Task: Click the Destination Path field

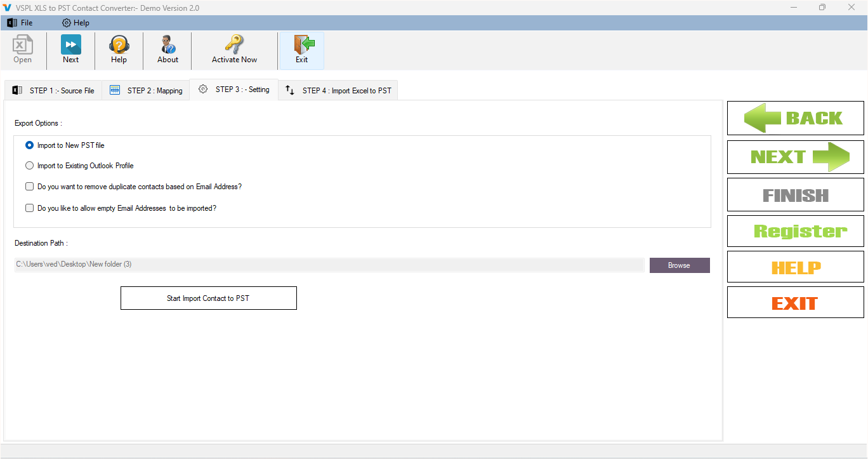Action: click(x=329, y=265)
